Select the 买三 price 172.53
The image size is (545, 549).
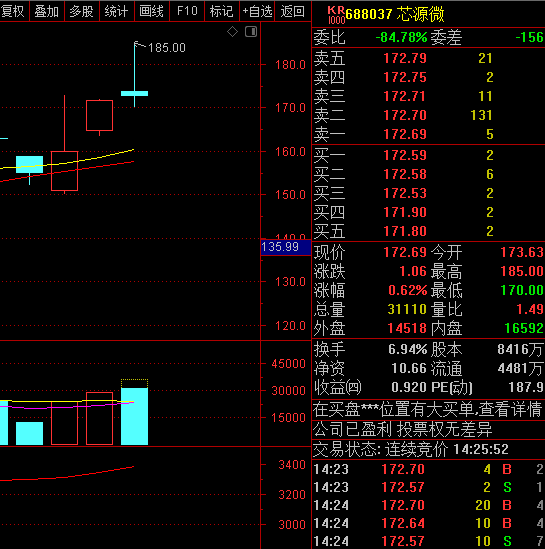[405, 193]
